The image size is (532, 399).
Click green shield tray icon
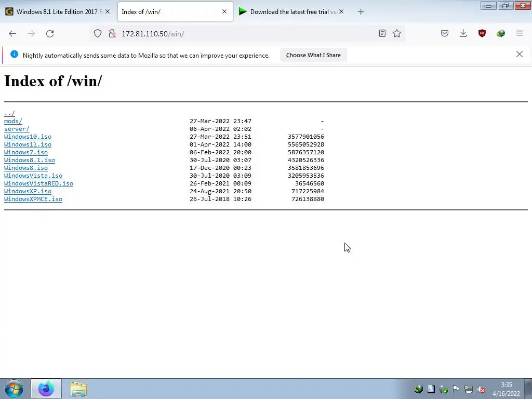(444, 389)
